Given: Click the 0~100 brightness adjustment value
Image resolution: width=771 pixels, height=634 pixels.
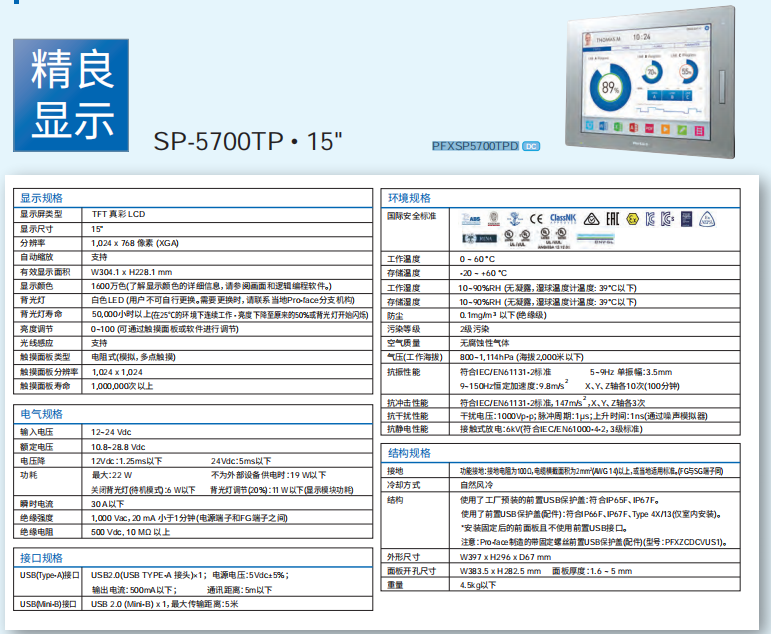Looking at the screenshot, I should point(165,329).
